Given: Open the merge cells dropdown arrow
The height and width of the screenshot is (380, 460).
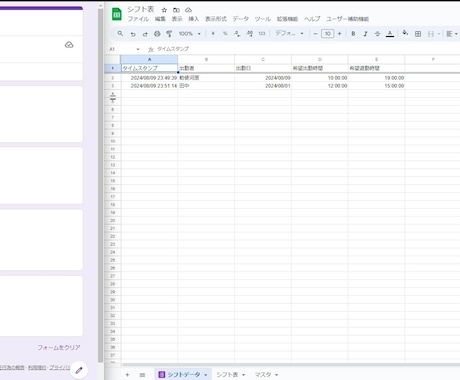Looking at the screenshot, I should point(438,34).
